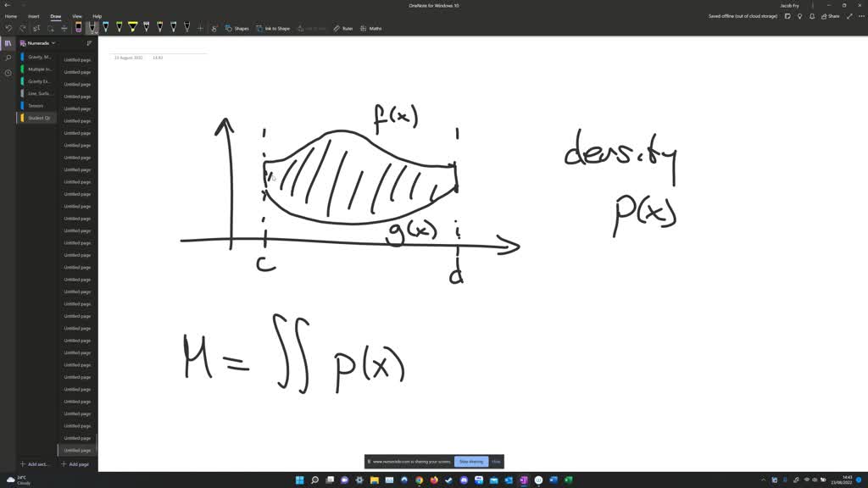Pick the yellow highlighter
The width and height of the screenshot is (868, 488).
click(133, 27)
